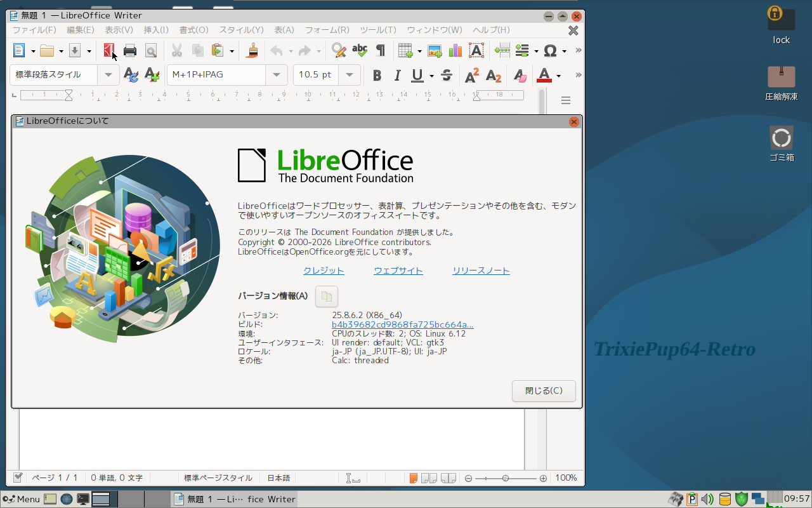812x508 pixels.
Task: Click the 閉じる(C) button
Action: point(544,391)
